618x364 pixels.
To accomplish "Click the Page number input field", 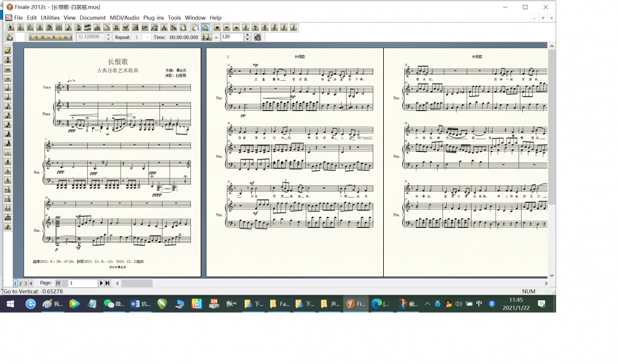I will click(x=83, y=283).
